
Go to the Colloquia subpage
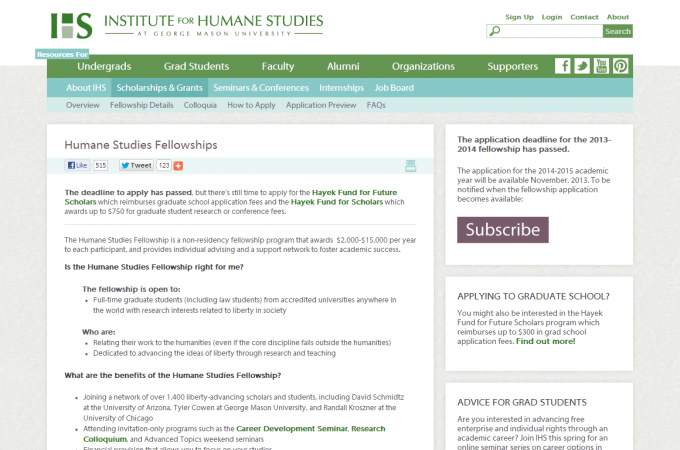[200, 105]
